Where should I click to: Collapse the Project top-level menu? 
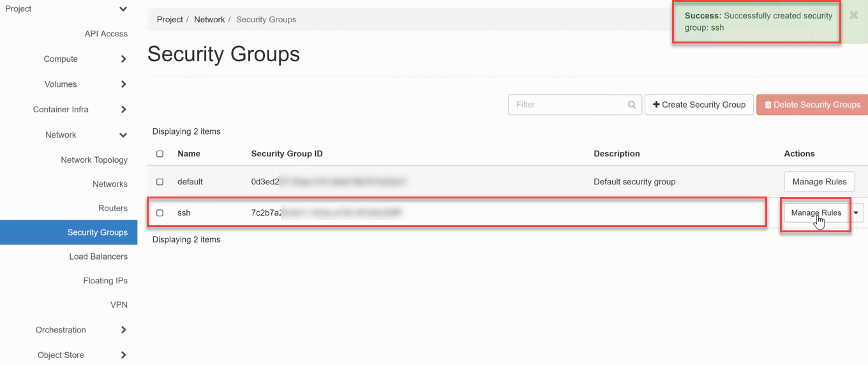pos(123,9)
